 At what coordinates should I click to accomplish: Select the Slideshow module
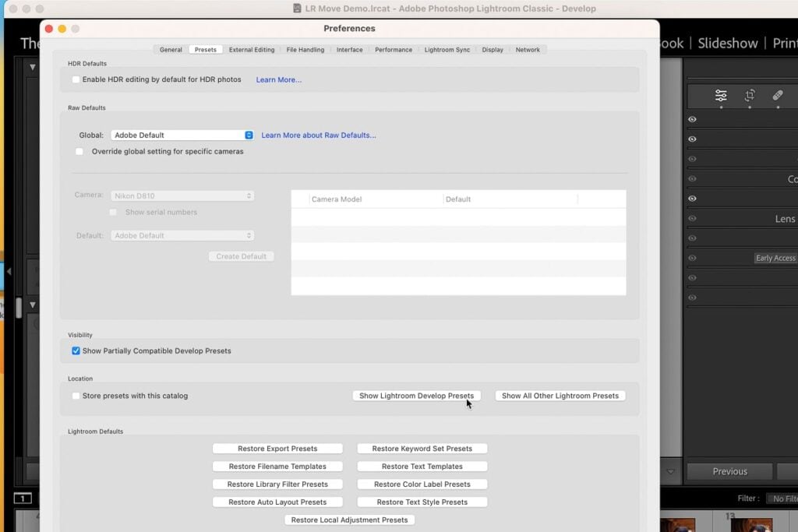click(x=727, y=43)
